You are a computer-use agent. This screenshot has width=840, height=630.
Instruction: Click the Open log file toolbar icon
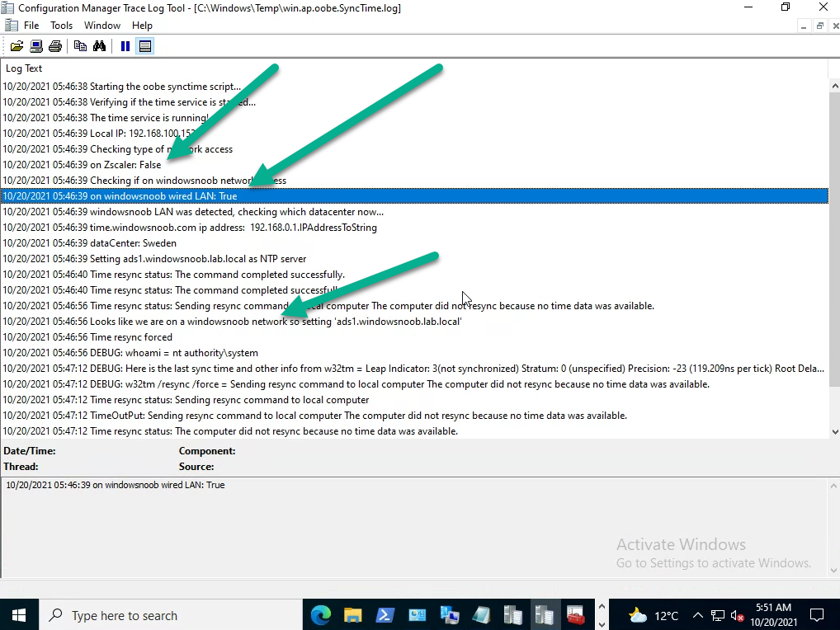coord(17,46)
